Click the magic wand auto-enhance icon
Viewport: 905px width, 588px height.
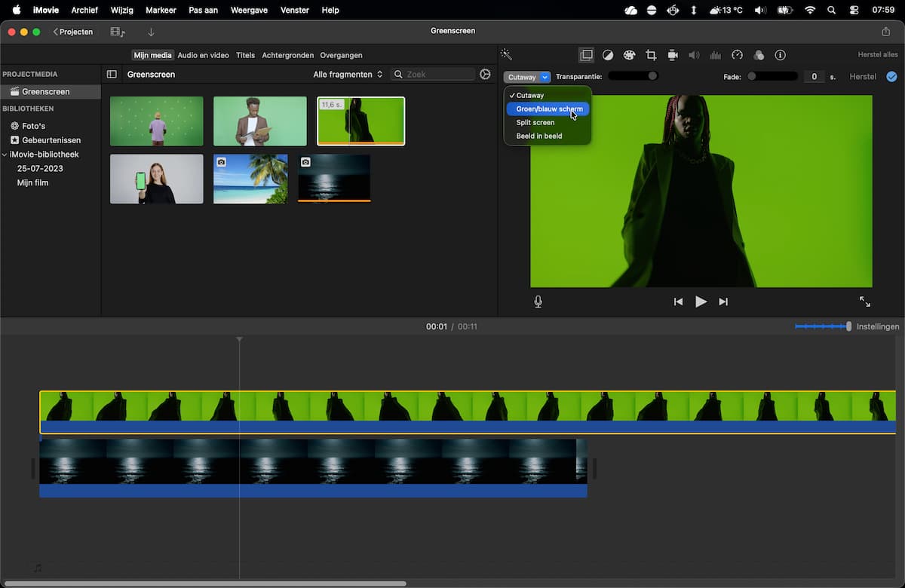coord(506,54)
